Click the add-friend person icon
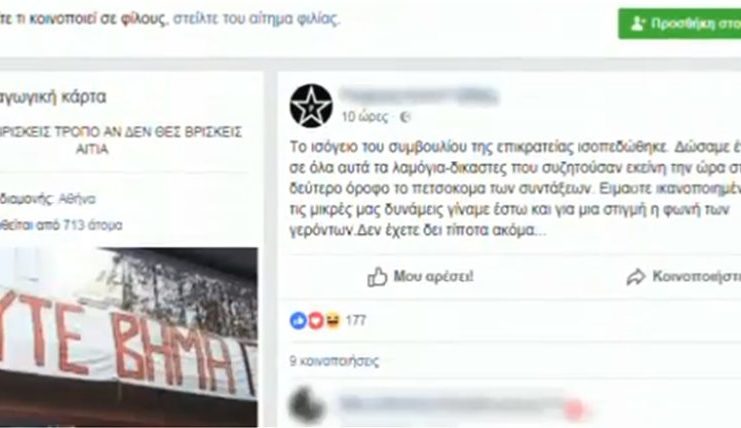Image resolution: width=741 pixels, height=428 pixels. tap(638, 24)
